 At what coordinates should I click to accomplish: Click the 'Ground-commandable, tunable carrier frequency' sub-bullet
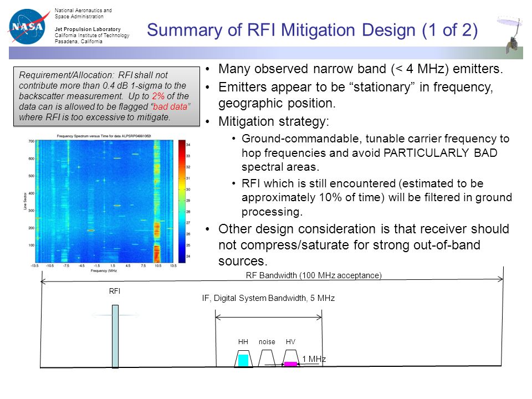pyautogui.click(x=375, y=153)
